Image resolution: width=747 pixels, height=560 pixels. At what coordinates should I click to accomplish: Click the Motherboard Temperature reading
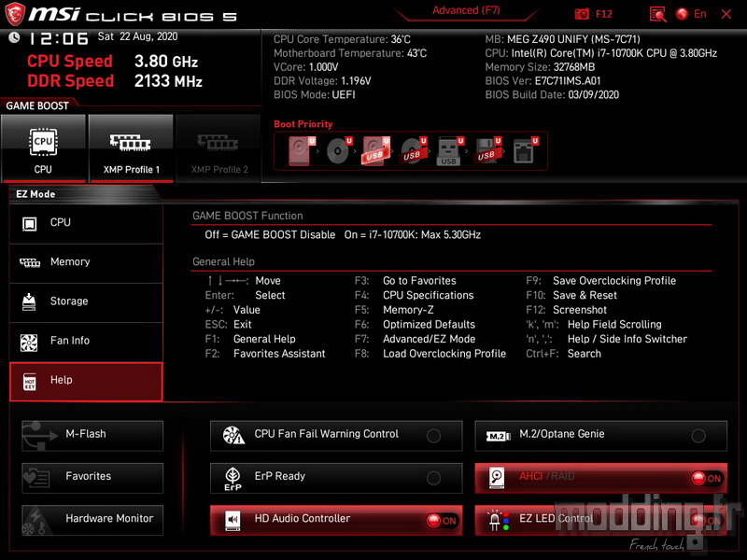point(350,53)
